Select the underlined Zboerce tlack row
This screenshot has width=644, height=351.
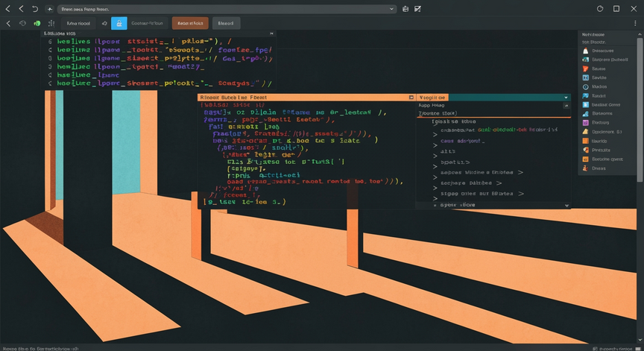(x=438, y=113)
